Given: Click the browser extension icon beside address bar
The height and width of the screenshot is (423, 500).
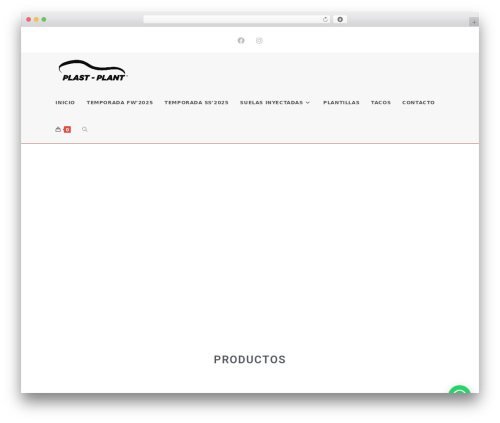Looking at the screenshot, I should coord(340,19).
